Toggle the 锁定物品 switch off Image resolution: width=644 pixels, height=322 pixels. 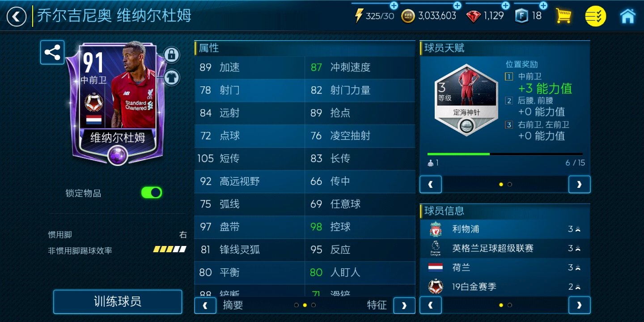[x=152, y=193]
